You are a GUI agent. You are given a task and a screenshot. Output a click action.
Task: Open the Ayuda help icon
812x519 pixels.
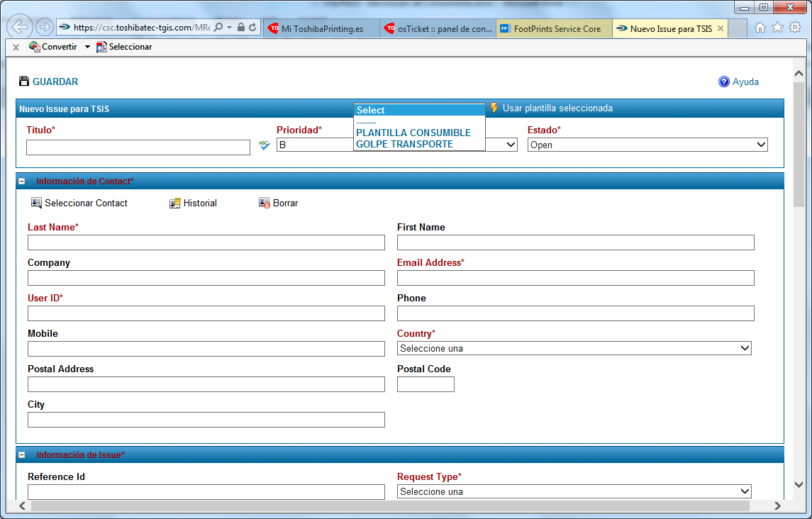pyautogui.click(x=723, y=82)
